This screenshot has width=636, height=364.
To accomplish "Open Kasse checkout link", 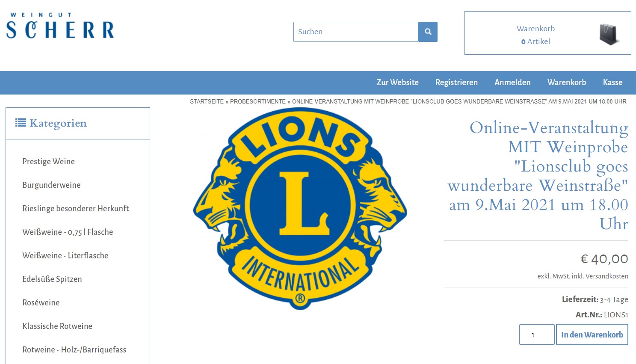I will point(612,83).
